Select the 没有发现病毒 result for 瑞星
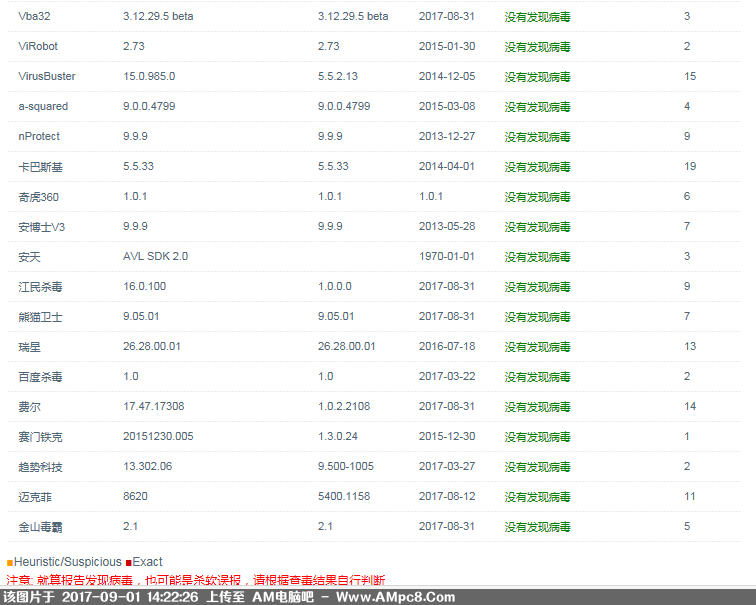The height and width of the screenshot is (605, 756). (x=538, y=347)
